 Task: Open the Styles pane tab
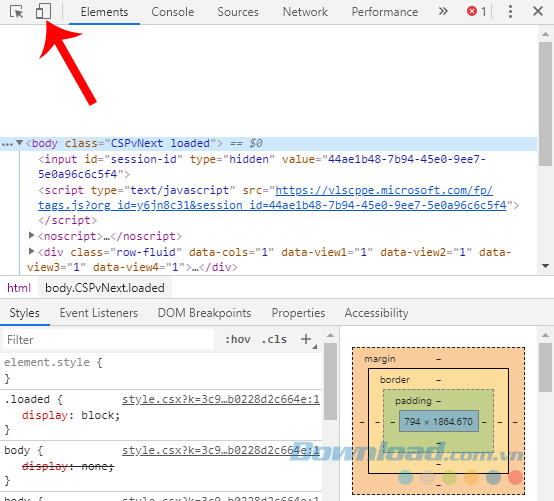[x=24, y=313]
